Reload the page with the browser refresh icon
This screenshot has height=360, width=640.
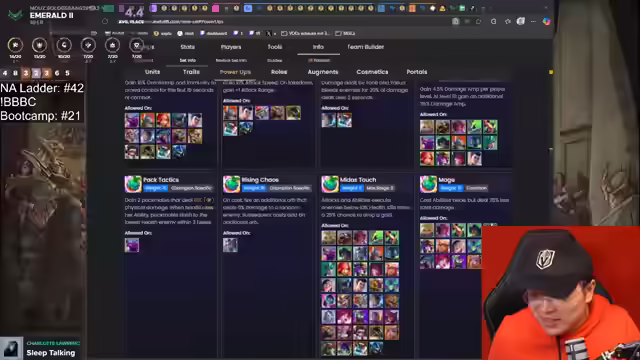[105, 21]
